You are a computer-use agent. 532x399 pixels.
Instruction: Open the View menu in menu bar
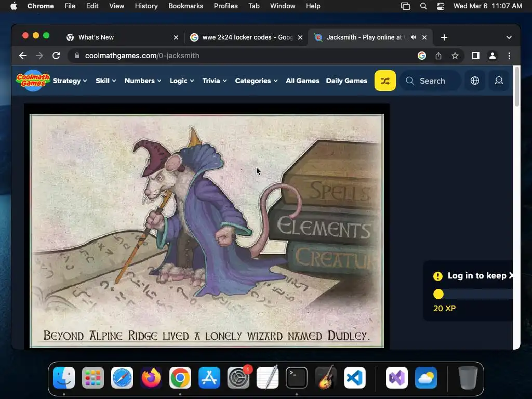[x=116, y=6]
